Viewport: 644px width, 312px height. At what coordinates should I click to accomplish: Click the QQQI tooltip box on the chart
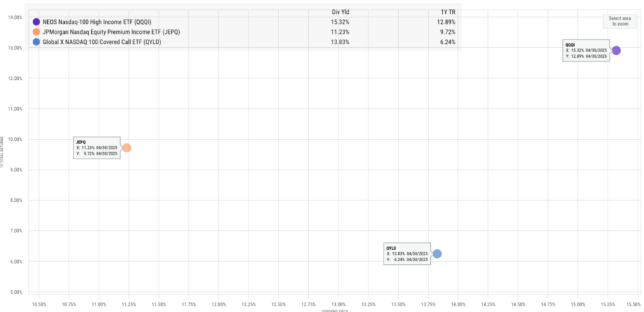(586, 50)
